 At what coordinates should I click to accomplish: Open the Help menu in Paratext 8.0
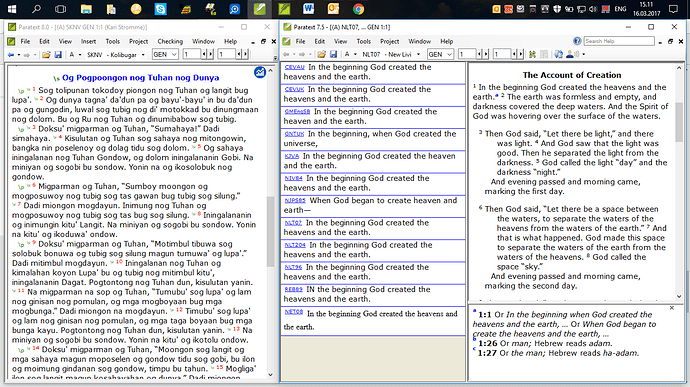pos(231,41)
